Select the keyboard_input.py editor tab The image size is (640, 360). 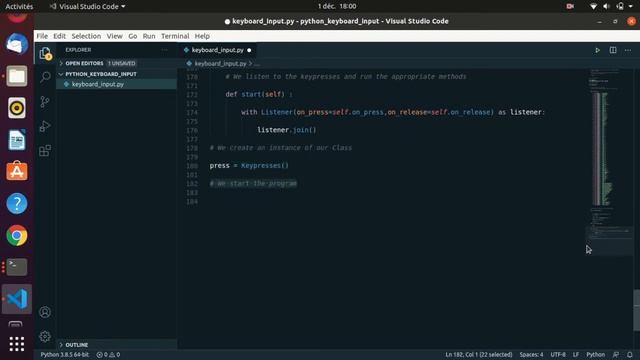[217, 50]
